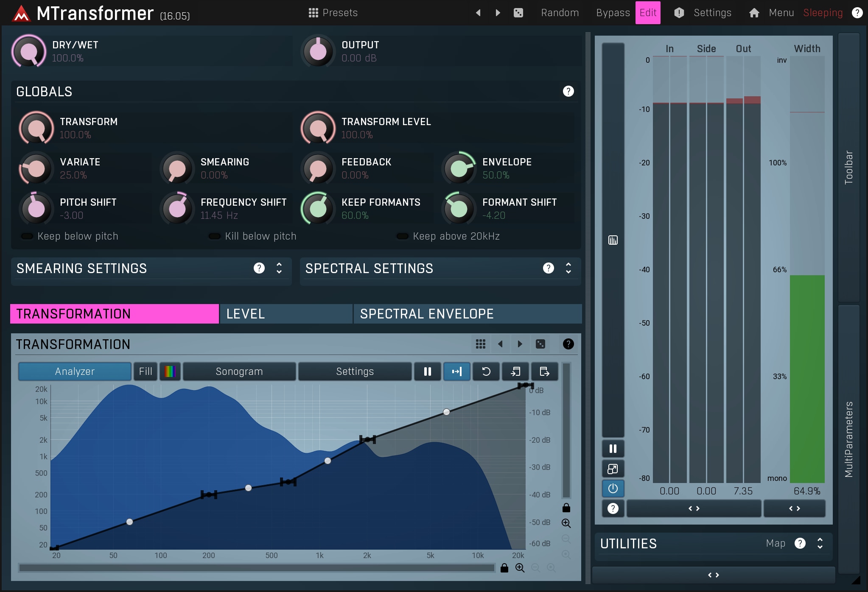Click the graph import/paste icon

515,371
